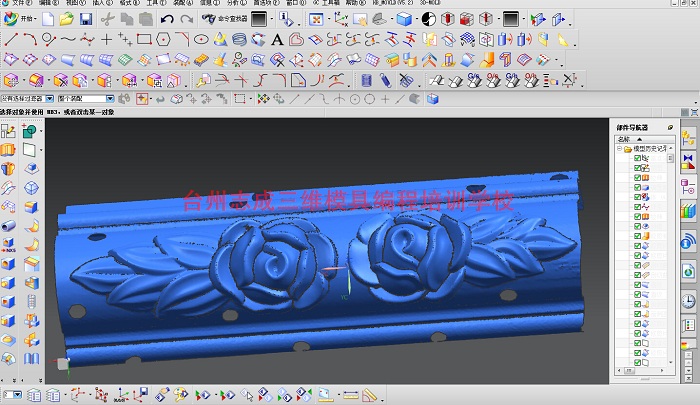
Task: Open the Reuse Library books tab
Action: click(688, 210)
